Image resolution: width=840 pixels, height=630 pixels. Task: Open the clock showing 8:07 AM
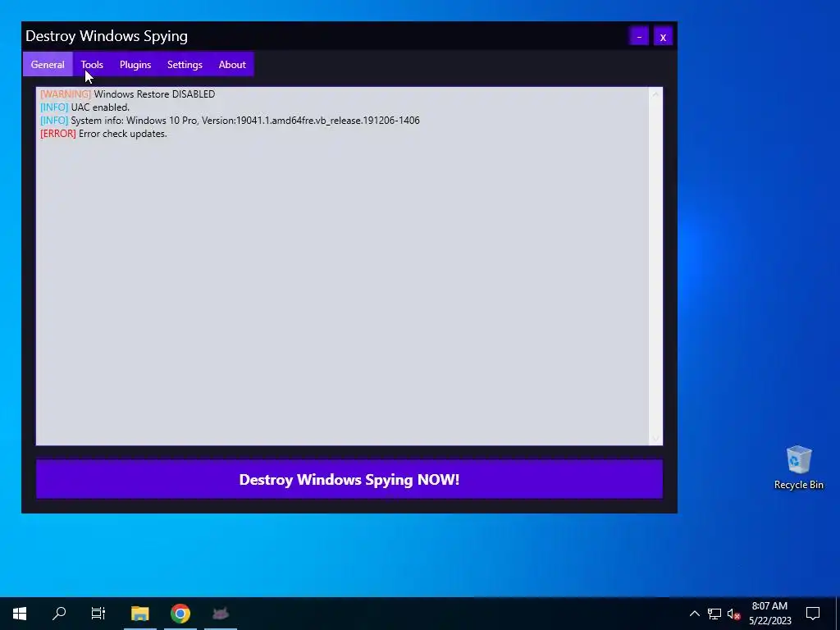click(x=769, y=614)
